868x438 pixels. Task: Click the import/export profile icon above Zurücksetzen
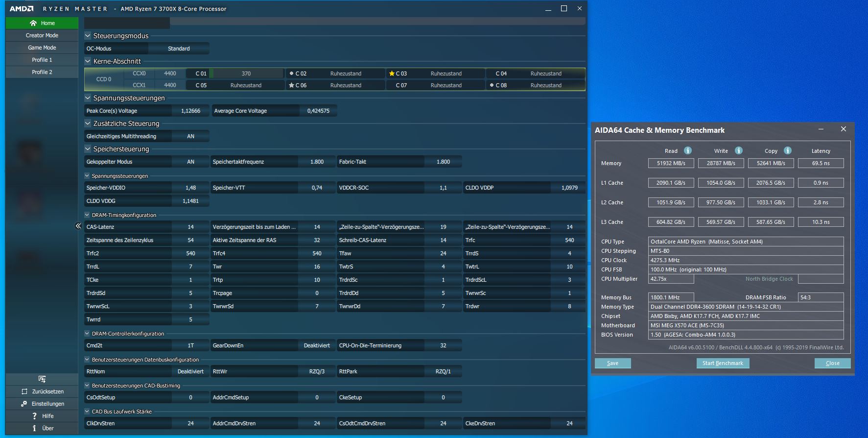tap(42, 379)
